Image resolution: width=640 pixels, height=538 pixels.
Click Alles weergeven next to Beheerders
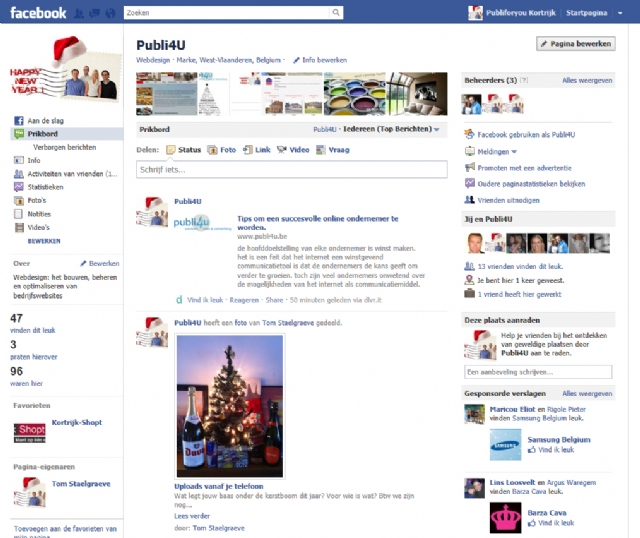[587, 80]
